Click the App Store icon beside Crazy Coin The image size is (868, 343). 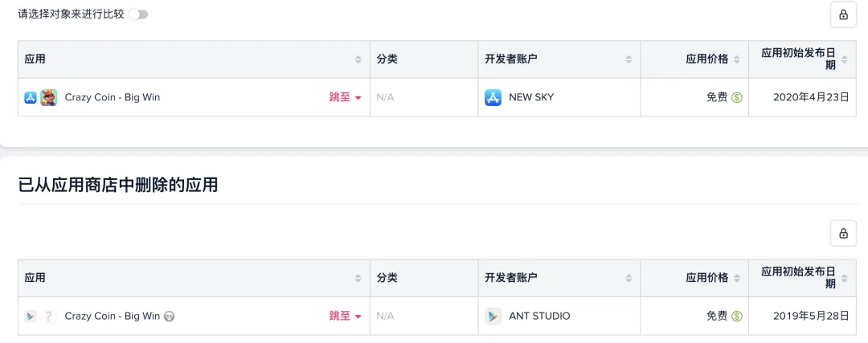tap(31, 97)
